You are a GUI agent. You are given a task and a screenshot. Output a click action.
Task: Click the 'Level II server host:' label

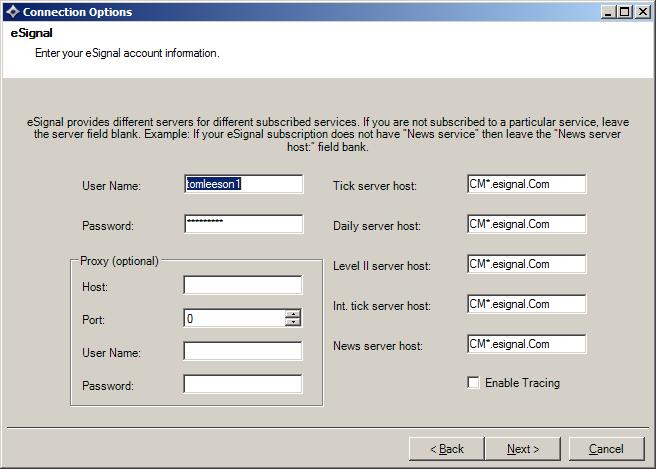tap(382, 266)
